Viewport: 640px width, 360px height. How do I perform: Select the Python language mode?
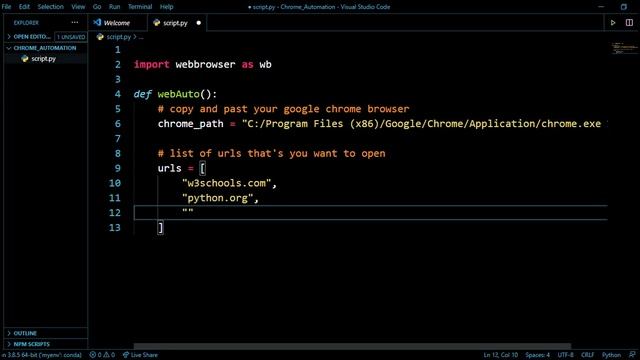[611, 355]
